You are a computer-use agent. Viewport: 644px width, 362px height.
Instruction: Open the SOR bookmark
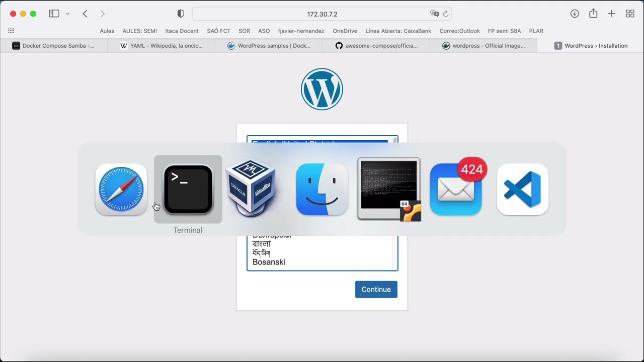pyautogui.click(x=245, y=31)
